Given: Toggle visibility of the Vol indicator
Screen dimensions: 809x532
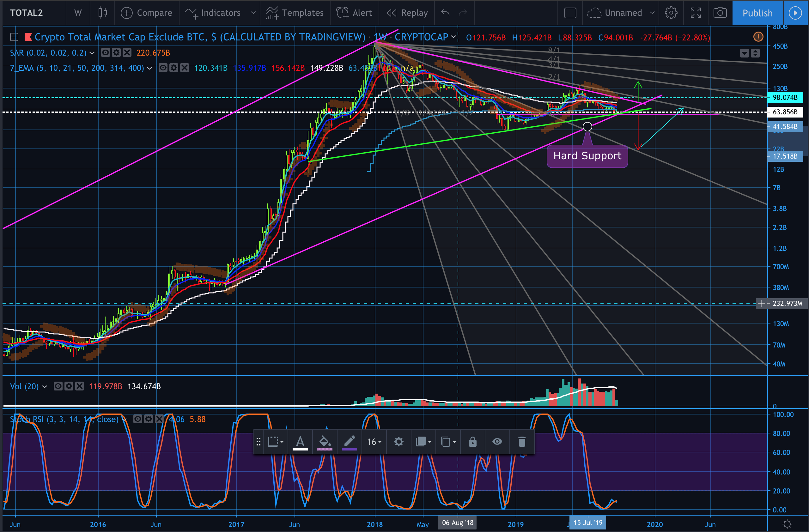Looking at the screenshot, I should (58, 386).
